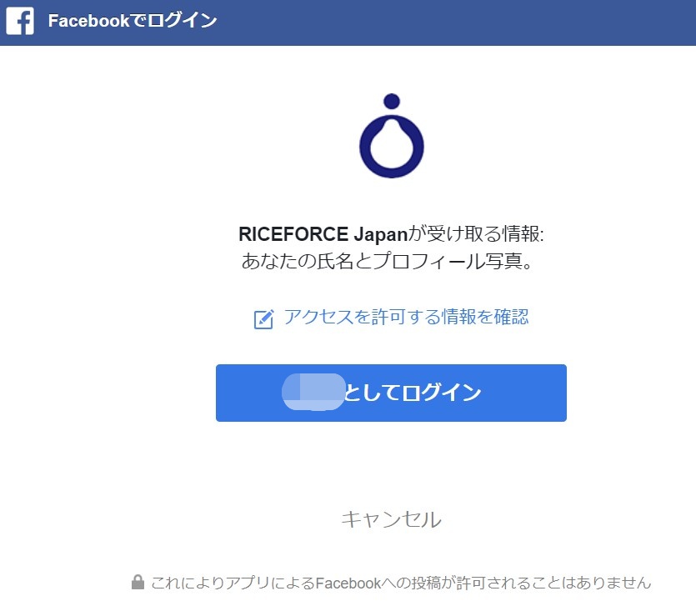The width and height of the screenshot is (696, 616).
Task: Click キャンセル to cancel login
Action: click(391, 519)
